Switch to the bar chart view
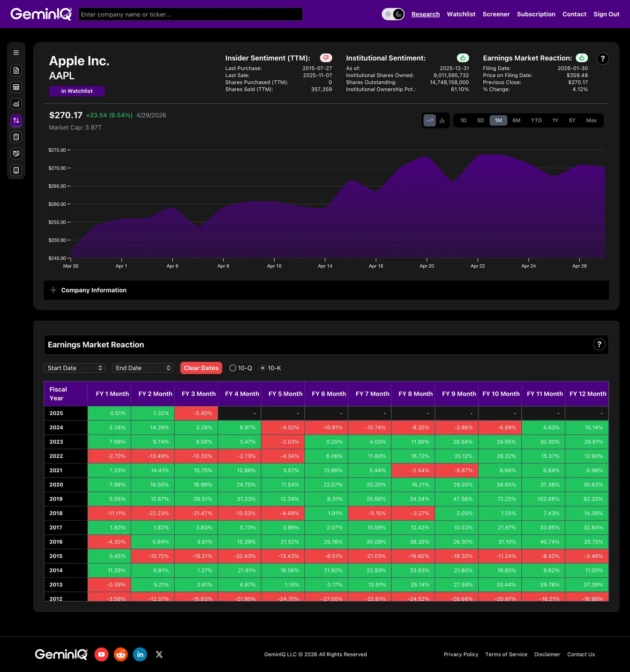The image size is (630, 672). pyautogui.click(x=442, y=120)
